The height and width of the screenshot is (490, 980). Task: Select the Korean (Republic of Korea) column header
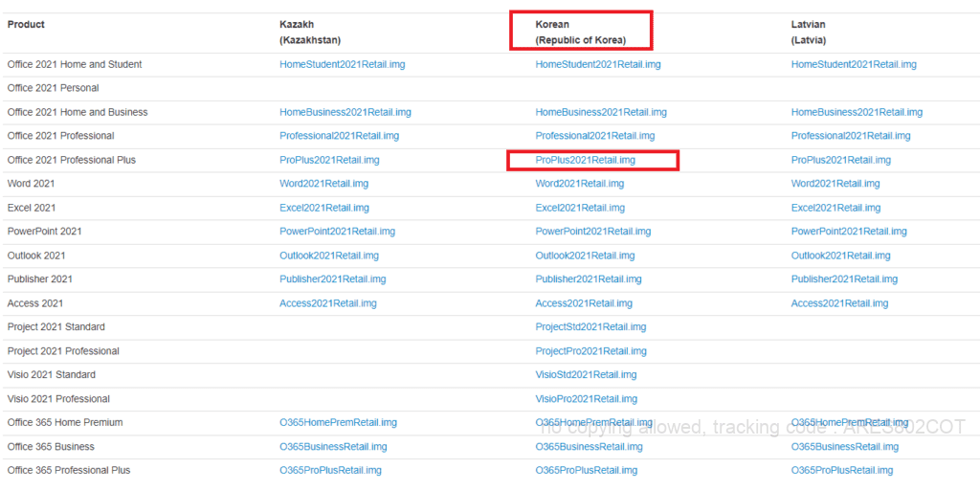(x=581, y=33)
